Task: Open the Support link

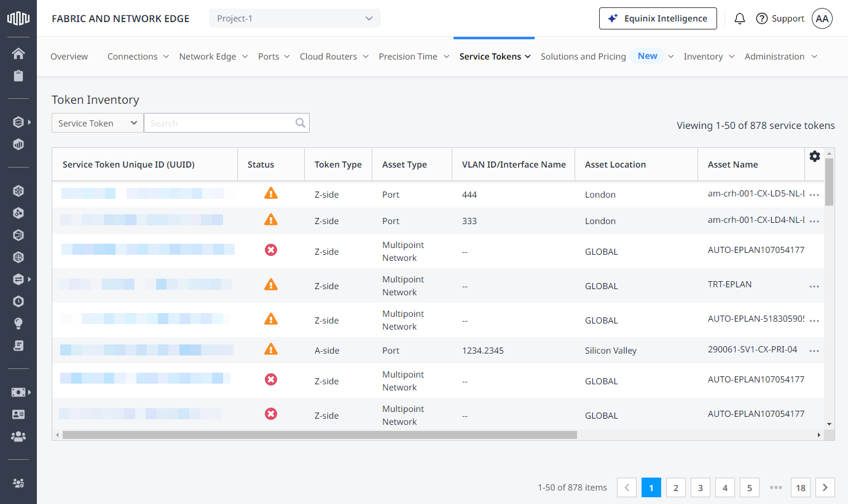Action: (780, 18)
